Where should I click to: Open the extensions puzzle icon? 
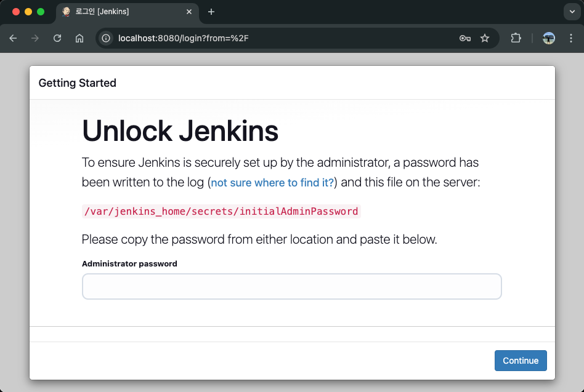[516, 38]
